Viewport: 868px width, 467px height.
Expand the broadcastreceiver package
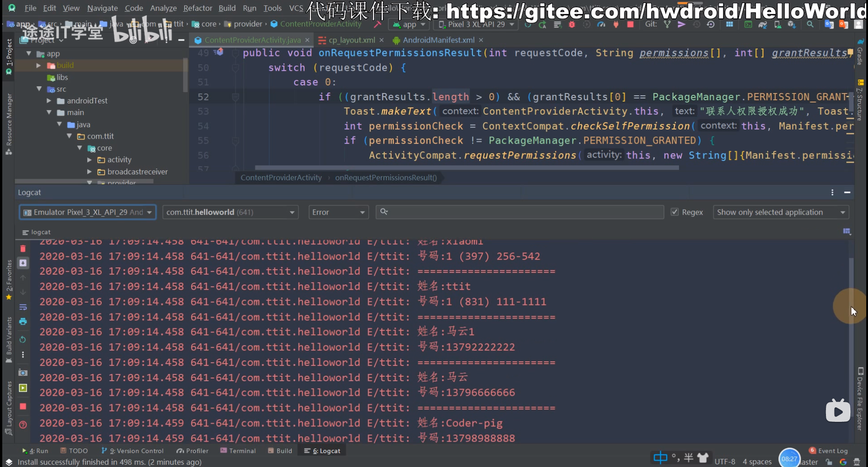pos(90,172)
